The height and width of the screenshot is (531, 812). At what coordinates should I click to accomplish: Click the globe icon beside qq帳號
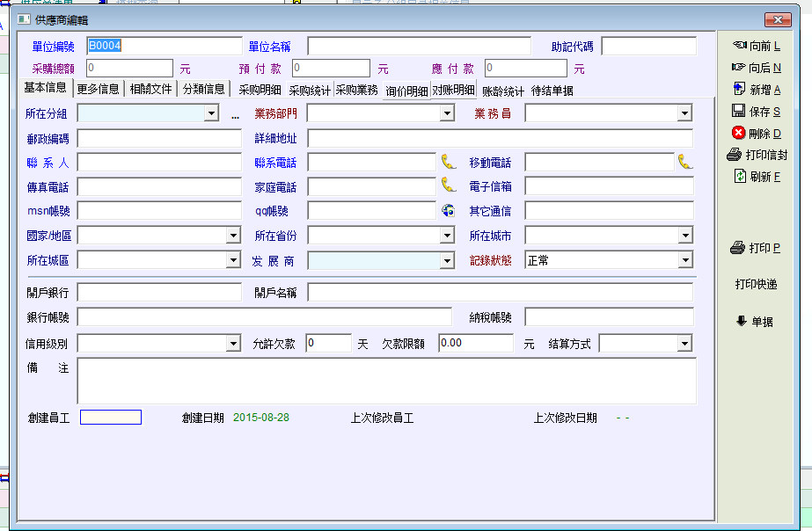click(x=449, y=210)
